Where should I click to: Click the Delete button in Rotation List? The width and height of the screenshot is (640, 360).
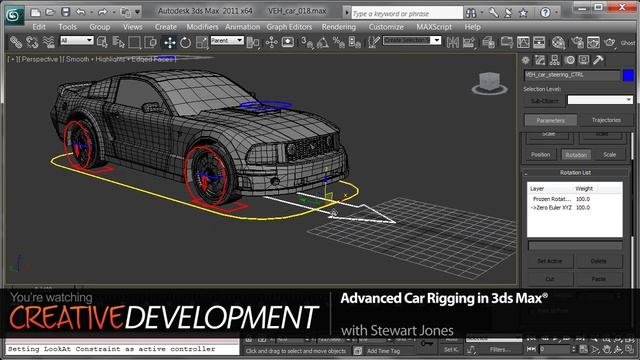click(x=598, y=261)
